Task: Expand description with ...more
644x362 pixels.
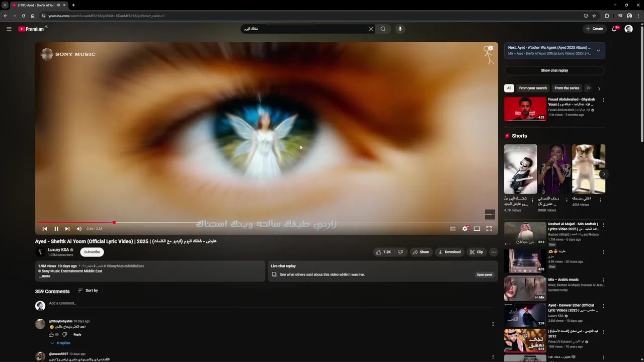Action: (x=45, y=276)
